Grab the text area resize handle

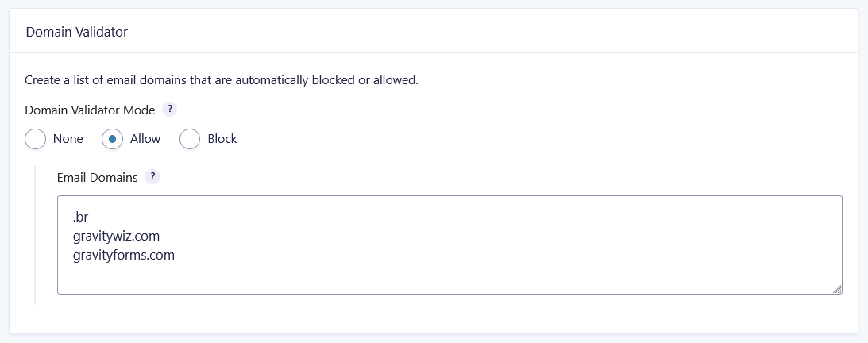837,289
